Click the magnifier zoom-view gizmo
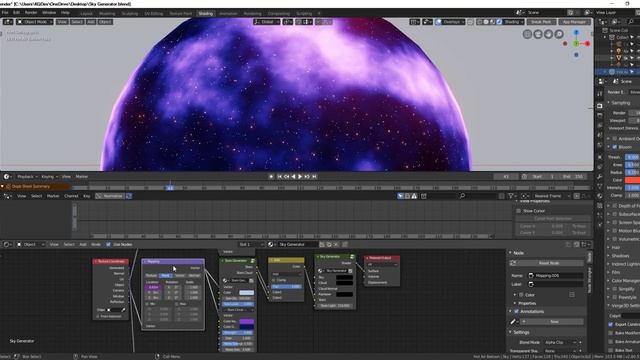Image resolution: width=640 pixels, height=360 pixels. pos(559,34)
